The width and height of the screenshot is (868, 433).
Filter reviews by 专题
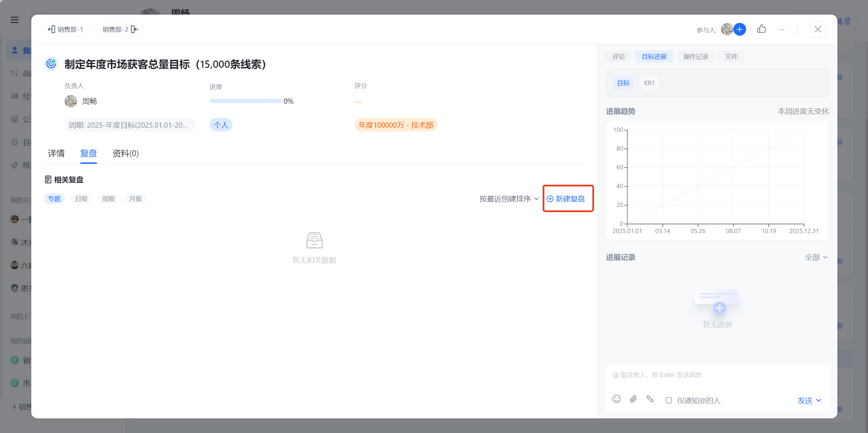[54, 199]
